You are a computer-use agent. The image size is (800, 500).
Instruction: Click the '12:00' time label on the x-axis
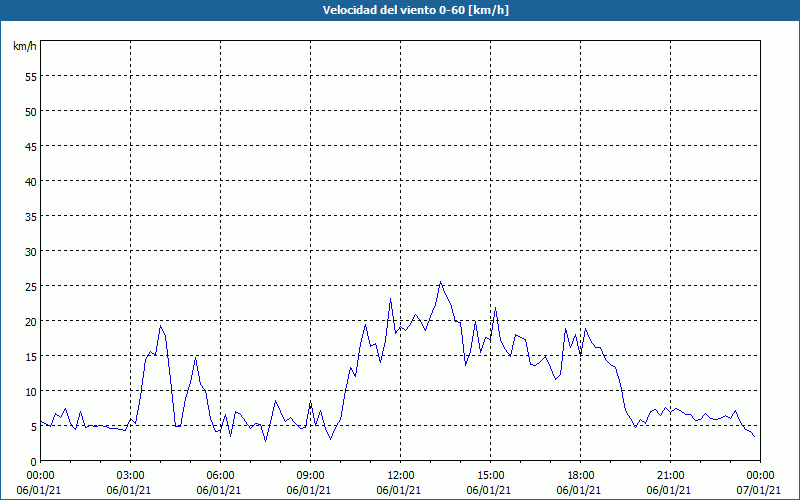pyautogui.click(x=401, y=476)
